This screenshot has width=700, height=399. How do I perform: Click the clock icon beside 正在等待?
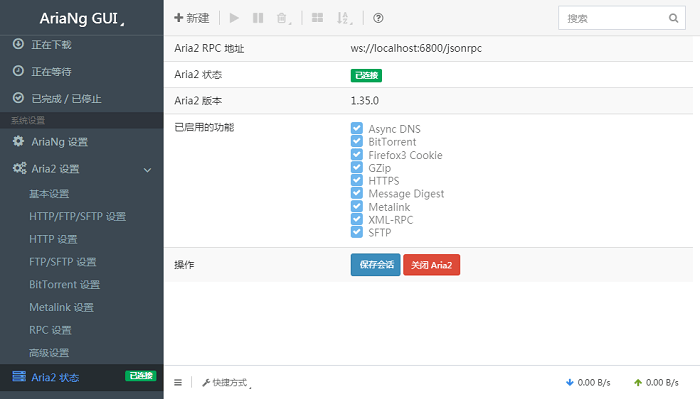coord(18,71)
